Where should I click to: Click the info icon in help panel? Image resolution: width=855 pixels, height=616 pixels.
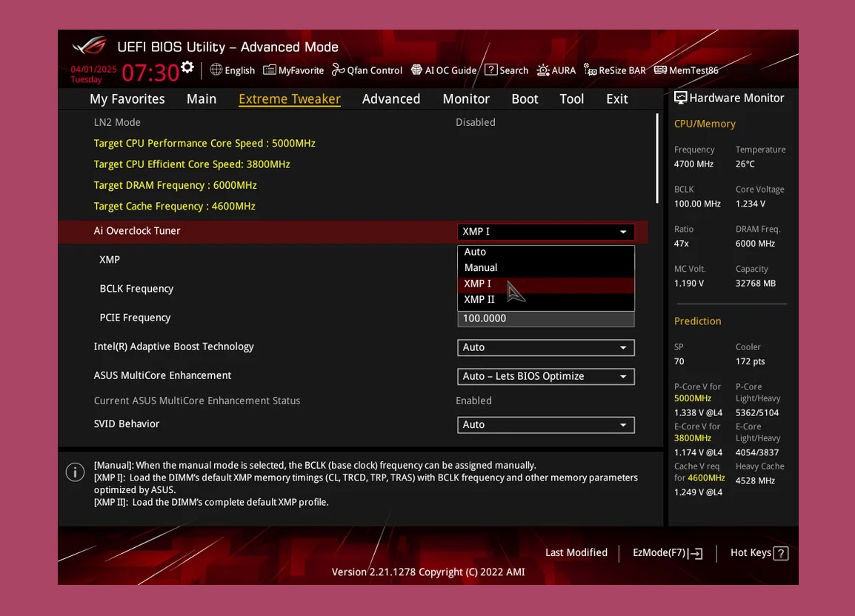(76, 472)
